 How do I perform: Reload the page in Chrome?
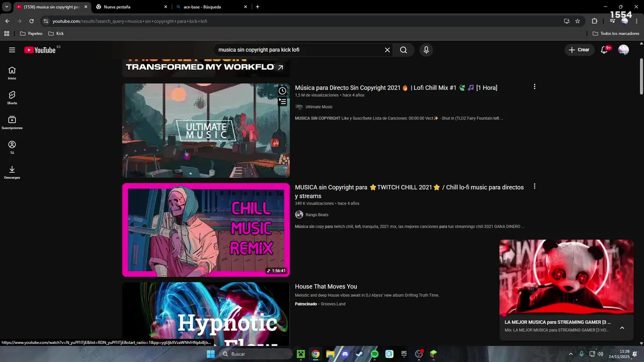click(31, 21)
